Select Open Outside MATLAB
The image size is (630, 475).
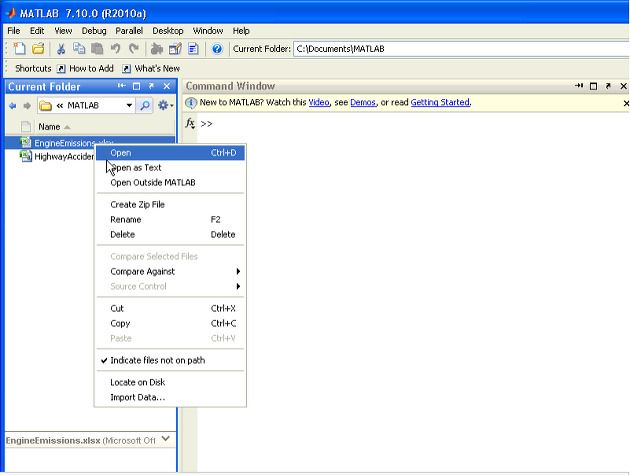170,182
